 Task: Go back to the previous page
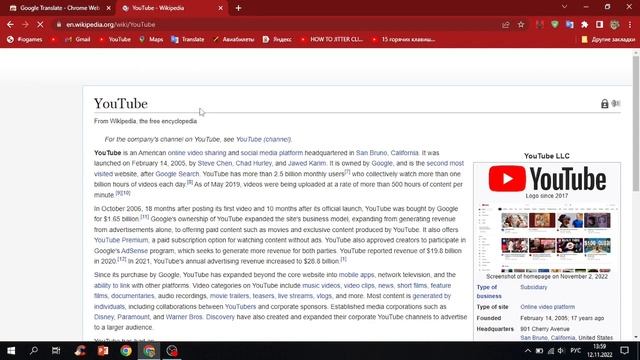coord(10,24)
